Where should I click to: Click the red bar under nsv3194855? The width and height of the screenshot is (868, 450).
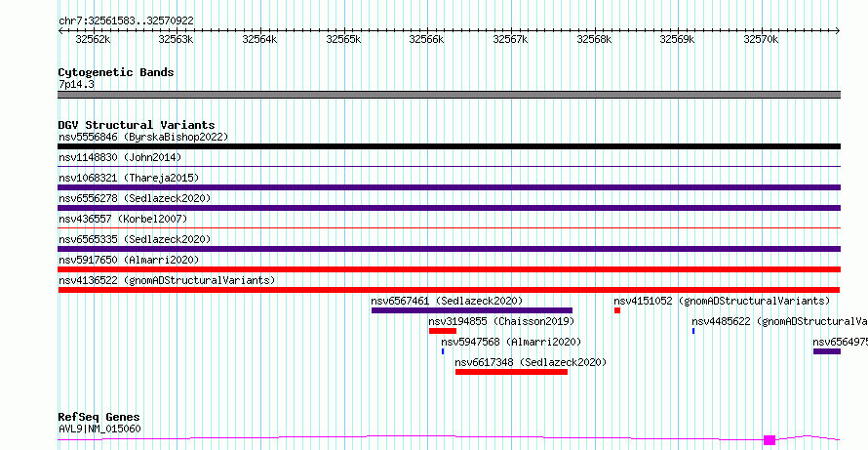coord(443,331)
